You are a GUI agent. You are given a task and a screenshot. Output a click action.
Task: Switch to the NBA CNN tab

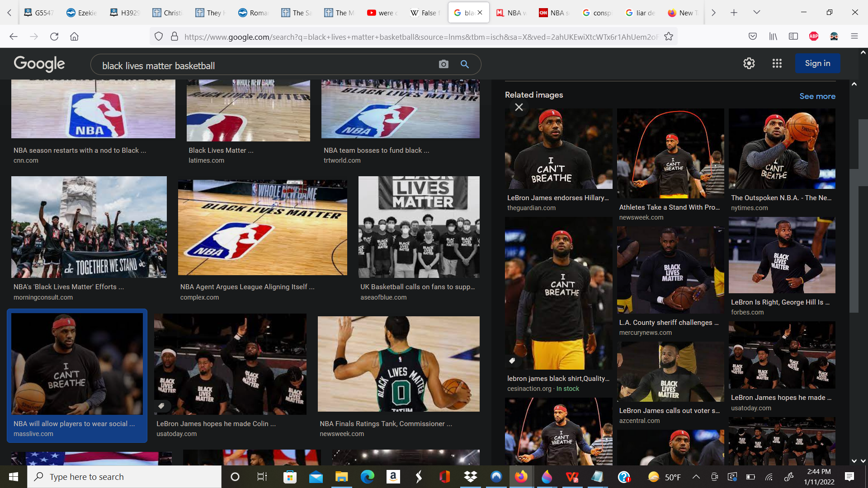pos(554,13)
